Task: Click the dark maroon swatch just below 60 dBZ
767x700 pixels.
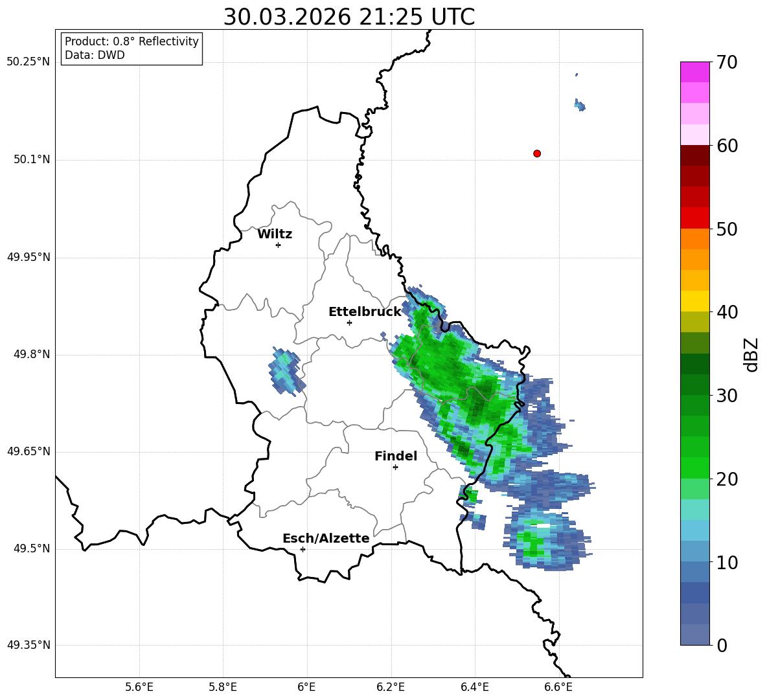Action: tap(694, 155)
